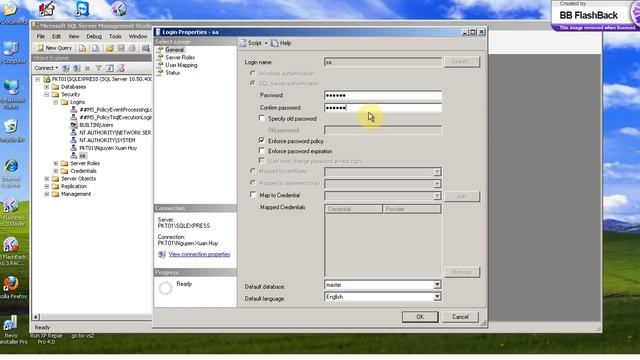Click the Save disk icon in SSMS toolbar
The image size is (640, 360).
pos(121,48)
